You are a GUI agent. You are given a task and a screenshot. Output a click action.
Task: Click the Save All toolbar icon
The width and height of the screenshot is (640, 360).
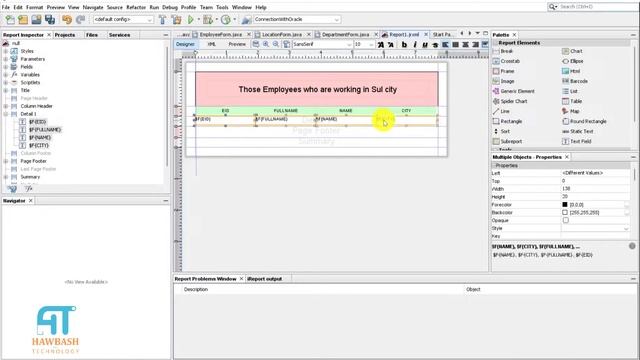(50, 20)
